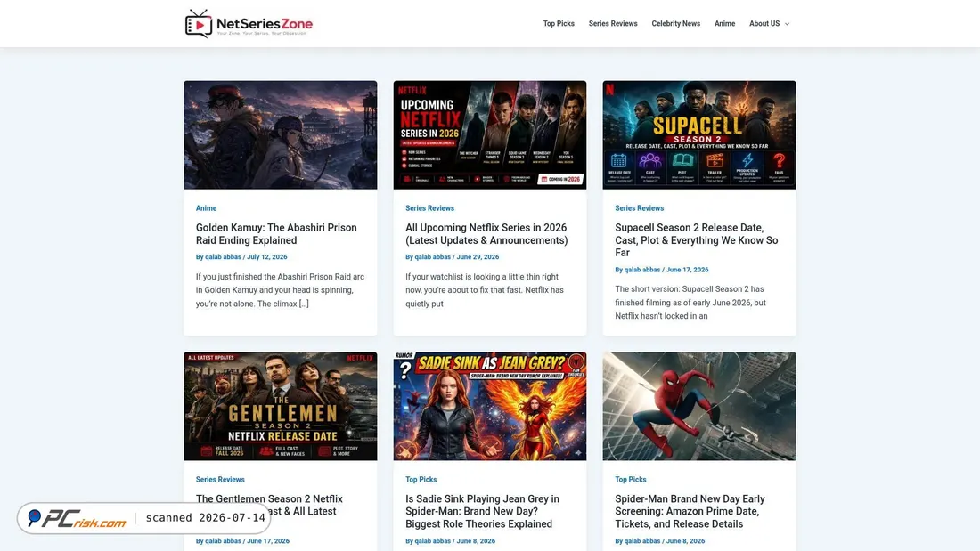Click the "July 12, 2026" date text
Image resolution: width=980 pixels, height=551 pixels.
267,256
